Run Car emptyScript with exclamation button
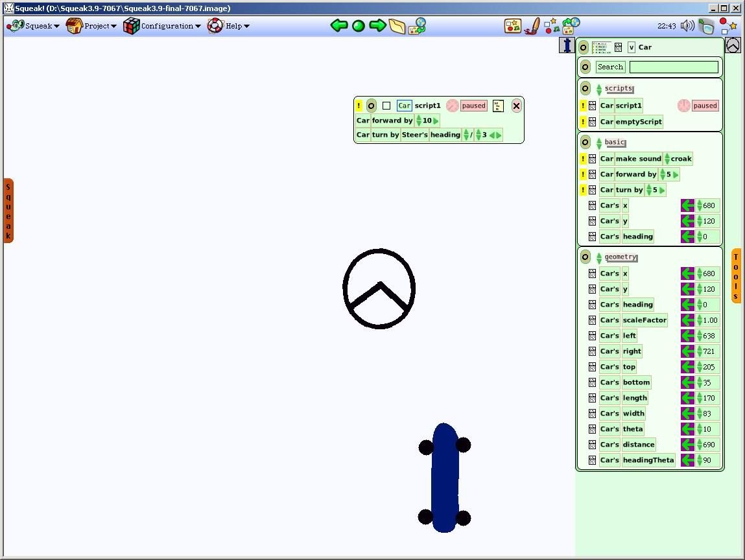 (x=583, y=122)
